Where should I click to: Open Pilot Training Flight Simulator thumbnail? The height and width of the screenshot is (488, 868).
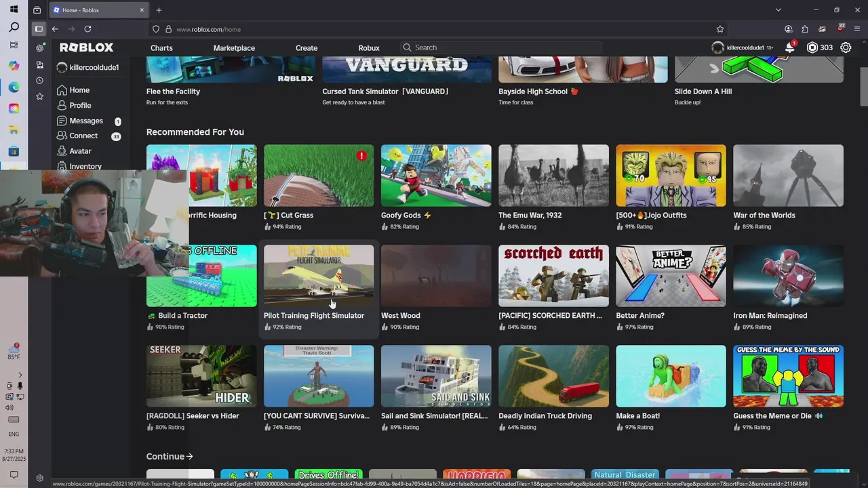[319, 276]
